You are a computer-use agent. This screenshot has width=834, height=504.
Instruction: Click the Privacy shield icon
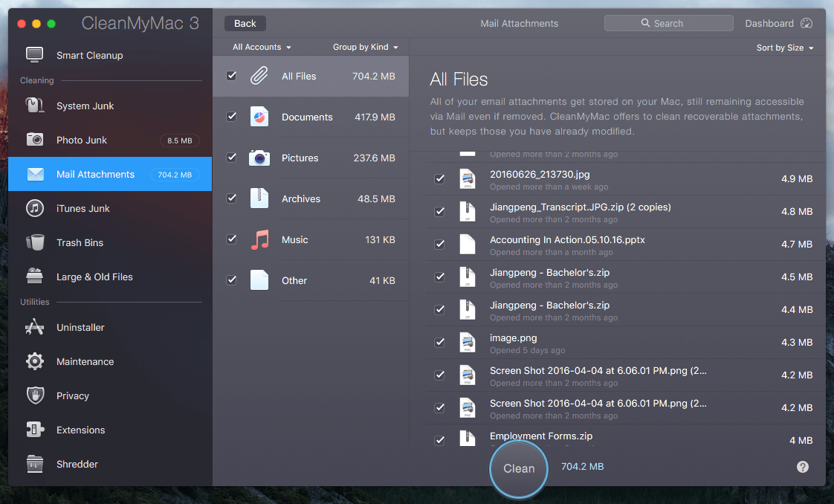click(x=35, y=395)
